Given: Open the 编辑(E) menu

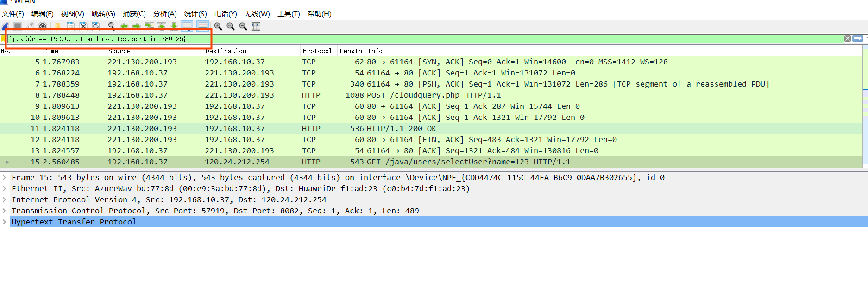Looking at the screenshot, I should tap(42, 14).
